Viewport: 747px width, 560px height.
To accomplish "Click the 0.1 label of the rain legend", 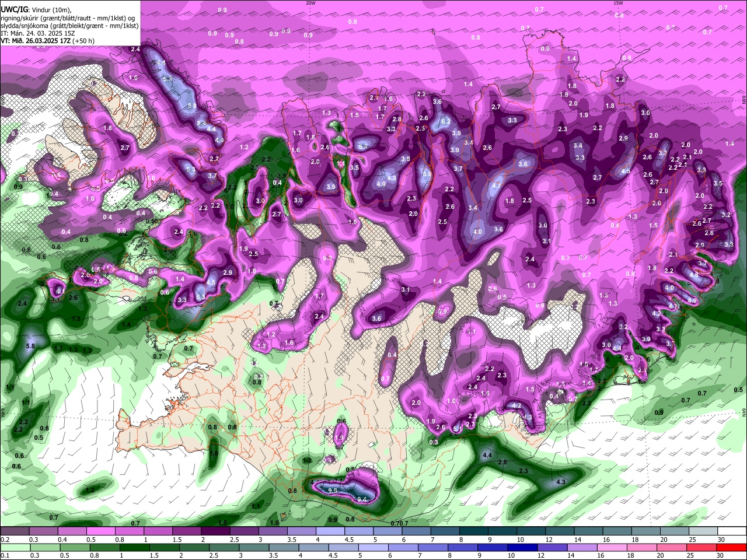I will pos(5,556).
